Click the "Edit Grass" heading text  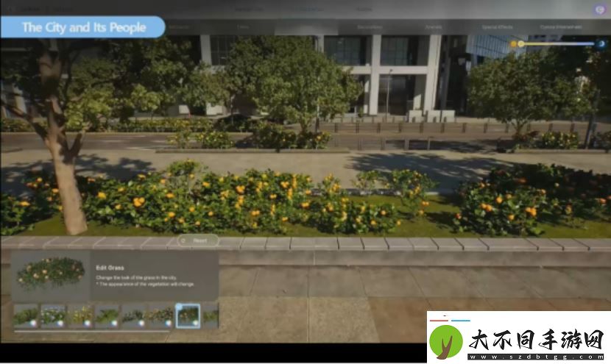110,268
